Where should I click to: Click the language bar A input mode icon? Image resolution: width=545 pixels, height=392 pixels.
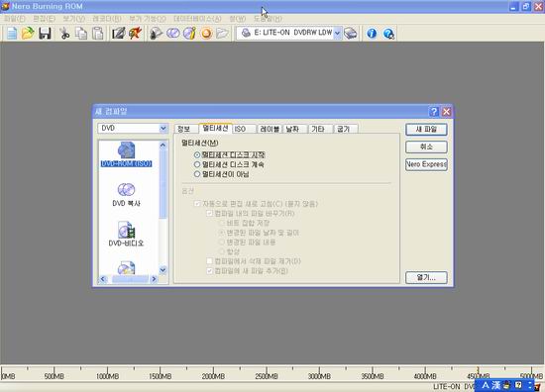[x=486, y=385]
